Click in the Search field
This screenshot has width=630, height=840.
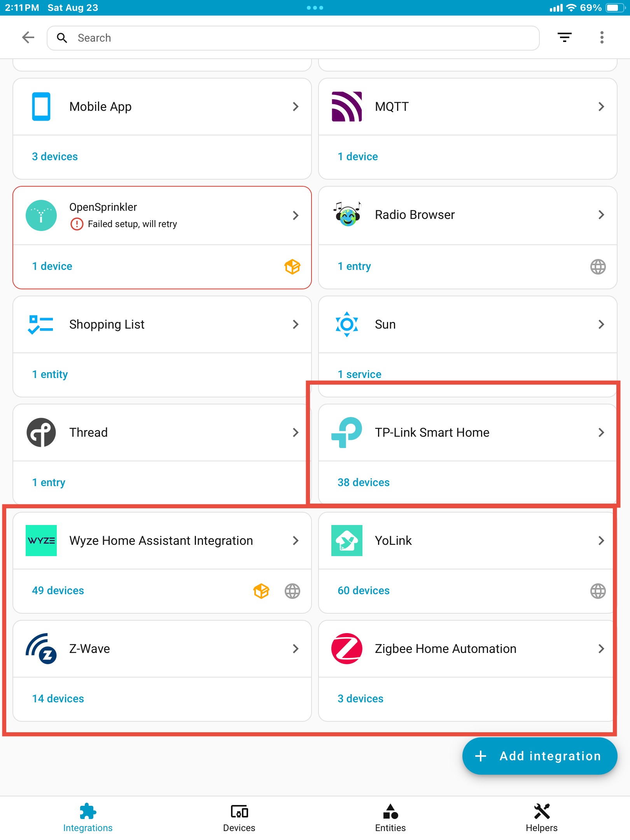293,38
